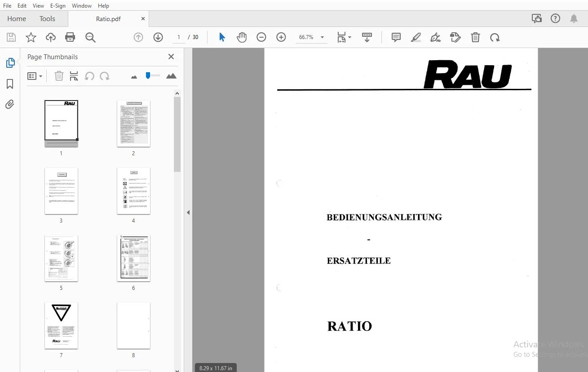Open the find text search tool
This screenshot has height=372, width=588.
90,37
